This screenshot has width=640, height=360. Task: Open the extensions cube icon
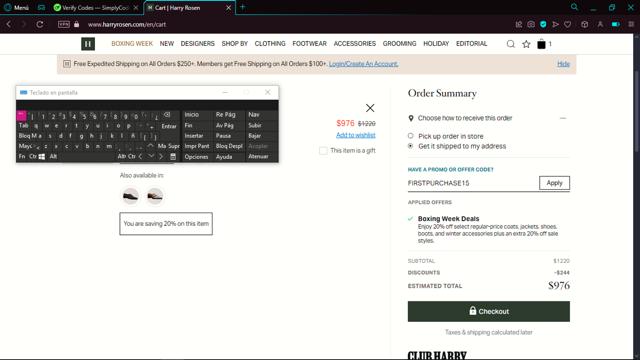coord(584,24)
